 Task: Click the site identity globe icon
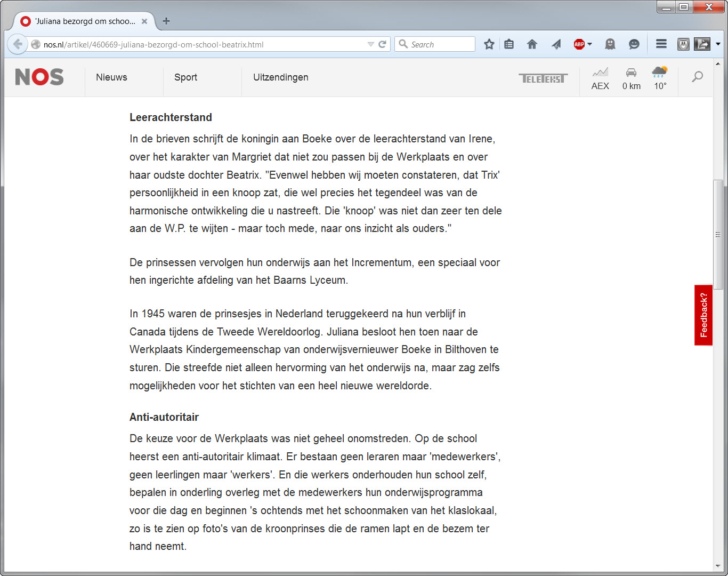coord(35,45)
